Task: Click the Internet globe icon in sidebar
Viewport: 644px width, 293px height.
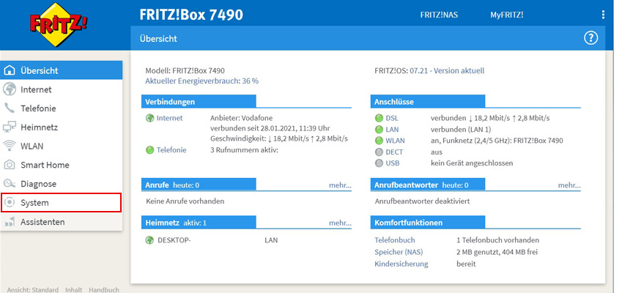Action: (x=10, y=89)
